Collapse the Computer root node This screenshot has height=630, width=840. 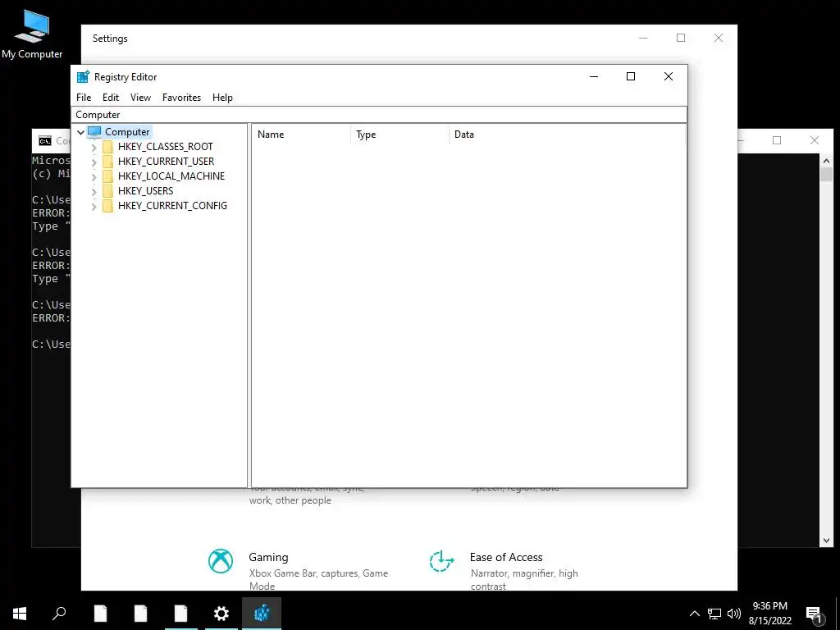[x=80, y=132]
